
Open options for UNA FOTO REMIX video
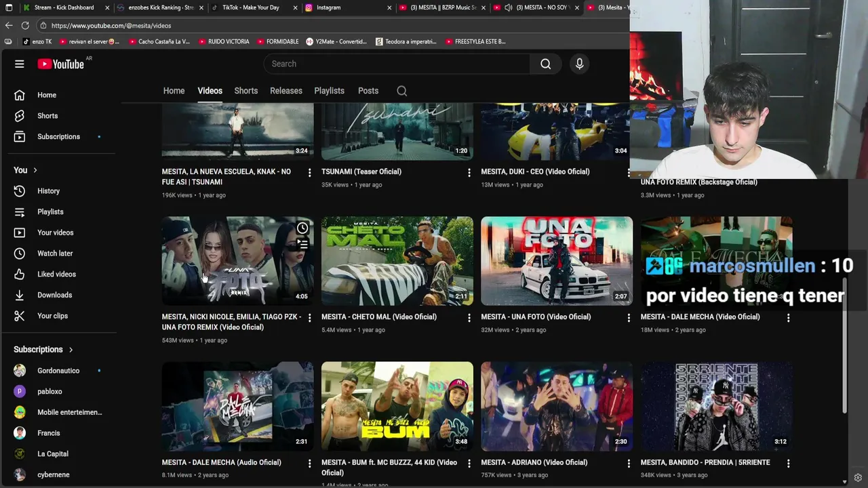click(x=309, y=318)
